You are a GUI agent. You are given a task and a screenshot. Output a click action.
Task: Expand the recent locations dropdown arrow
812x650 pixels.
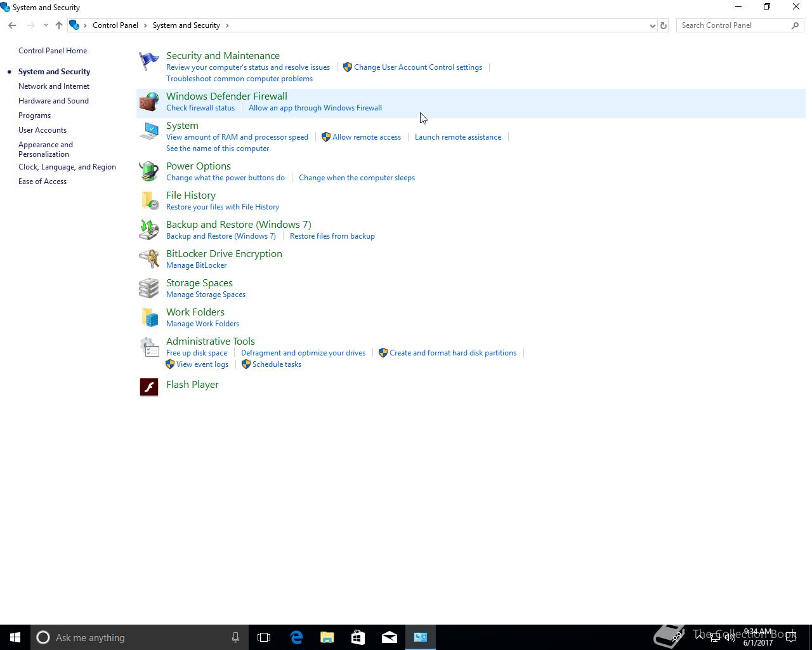(x=46, y=25)
